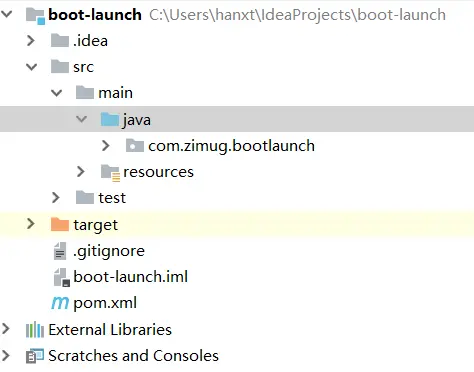The width and height of the screenshot is (474, 372).
Task: Click the .gitignore file icon
Action: (60, 251)
